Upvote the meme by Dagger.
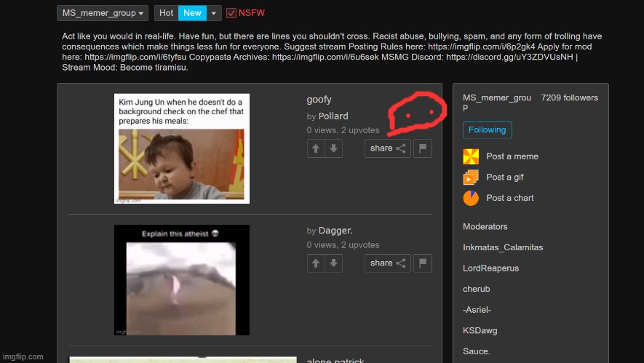The image size is (644, 363). [x=316, y=263]
